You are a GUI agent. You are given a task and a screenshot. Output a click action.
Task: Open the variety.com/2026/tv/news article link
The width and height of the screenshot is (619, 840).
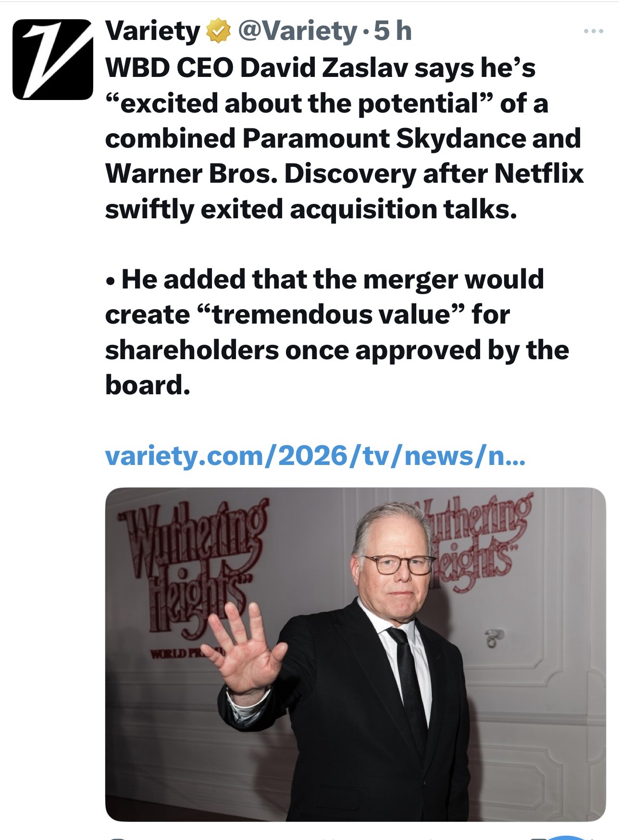pyautogui.click(x=315, y=456)
